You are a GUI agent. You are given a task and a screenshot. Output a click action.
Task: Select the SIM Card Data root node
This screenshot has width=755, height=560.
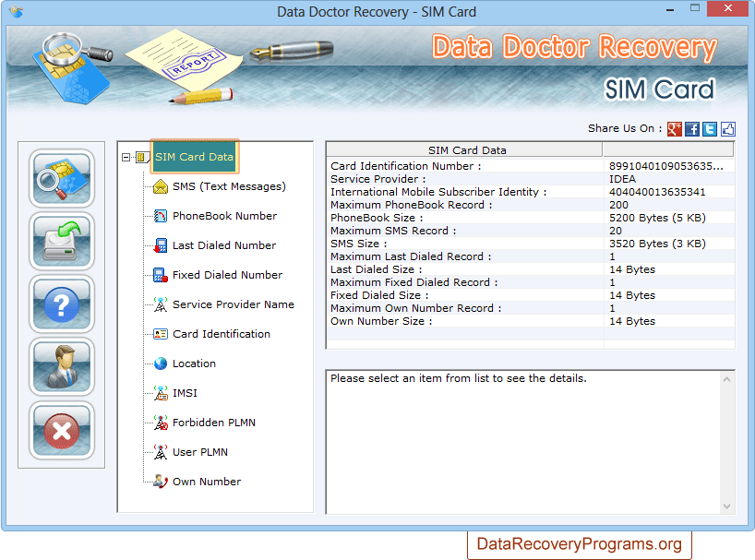coord(194,157)
